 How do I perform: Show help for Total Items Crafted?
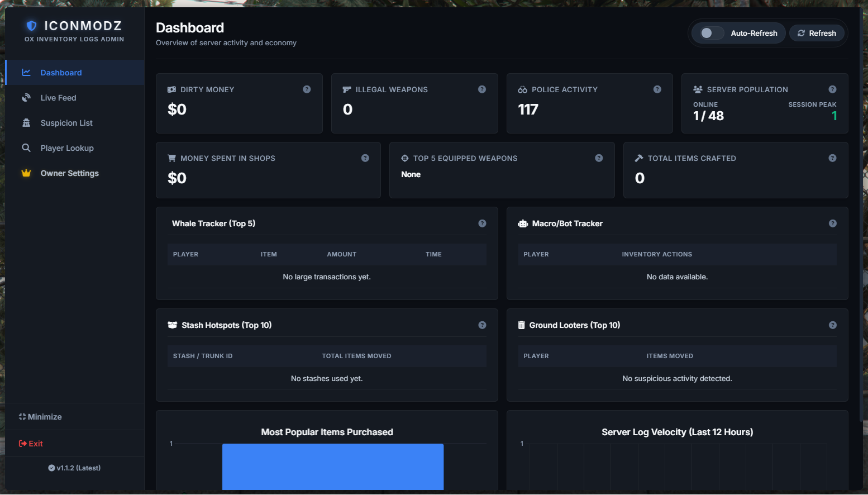pyautogui.click(x=832, y=158)
